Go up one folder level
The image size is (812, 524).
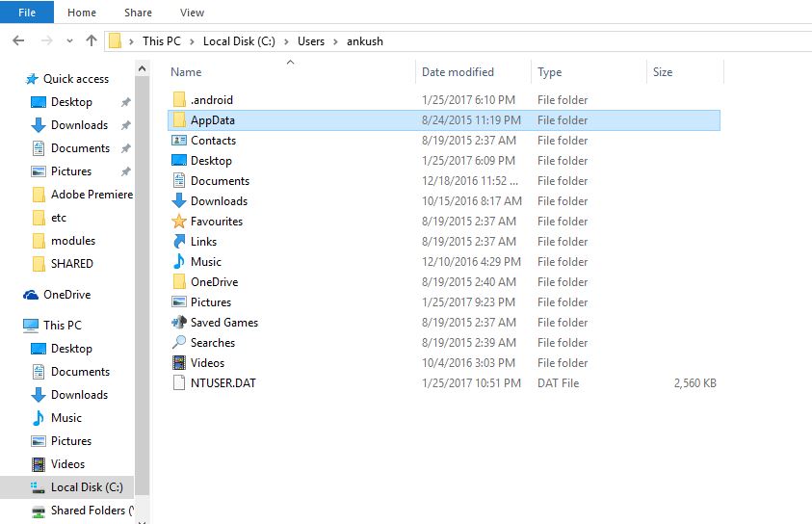tap(92, 40)
